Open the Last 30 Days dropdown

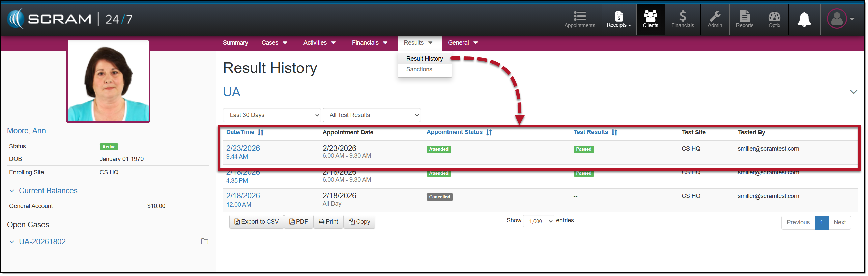click(x=271, y=115)
